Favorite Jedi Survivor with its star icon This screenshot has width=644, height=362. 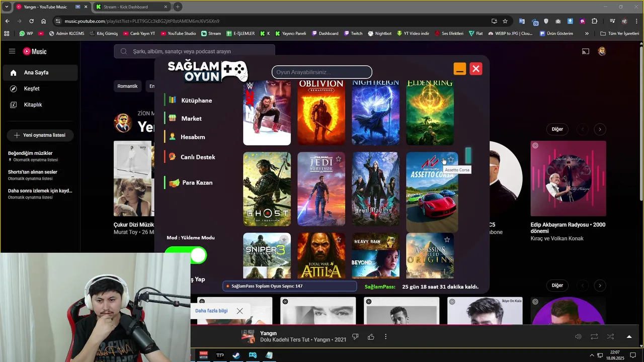pos(339,159)
